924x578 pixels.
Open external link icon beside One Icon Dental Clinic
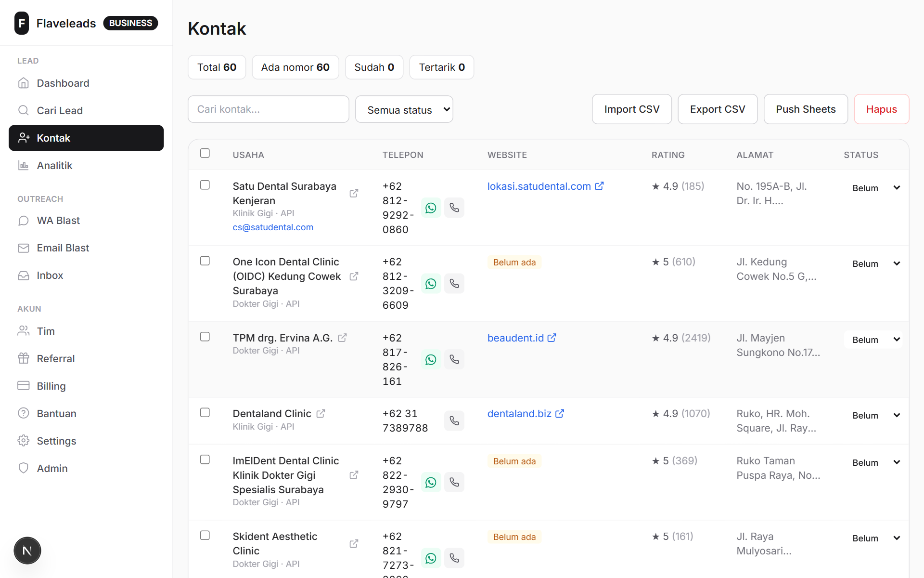coord(354,276)
